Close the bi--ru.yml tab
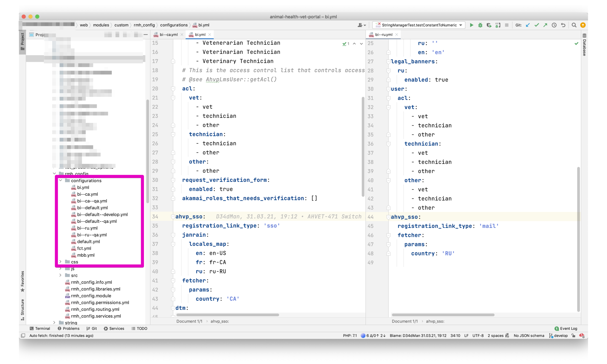The width and height of the screenshot is (607, 364). (x=397, y=35)
